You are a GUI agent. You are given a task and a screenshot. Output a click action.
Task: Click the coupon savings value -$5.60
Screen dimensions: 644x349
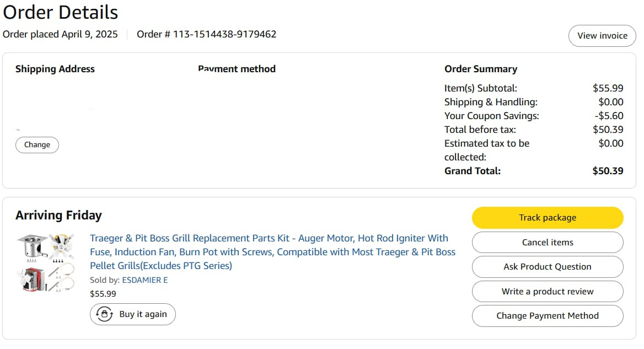[609, 116]
